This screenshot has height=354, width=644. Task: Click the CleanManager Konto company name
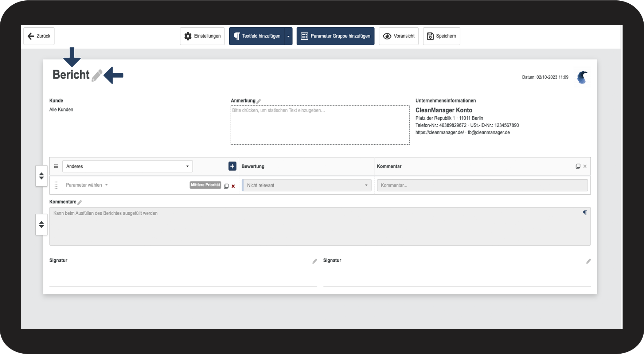pos(444,110)
